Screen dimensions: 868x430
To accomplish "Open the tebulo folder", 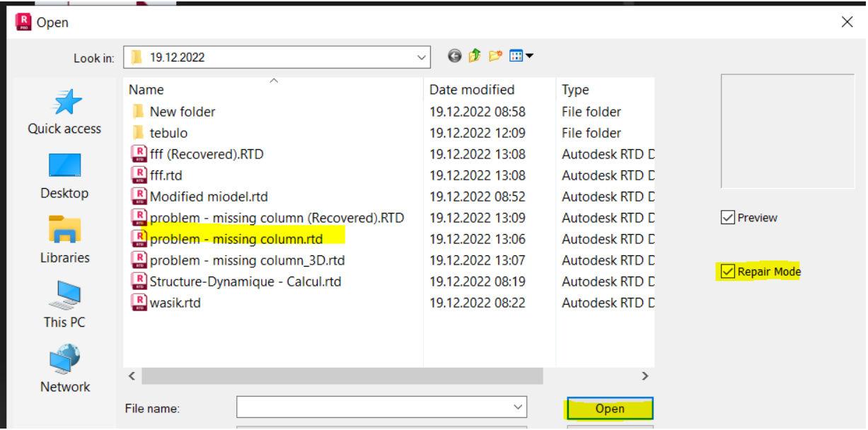I will (171, 132).
